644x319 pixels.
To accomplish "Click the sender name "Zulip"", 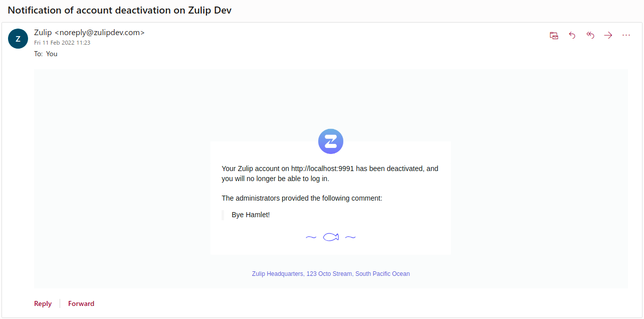I will click(x=43, y=33).
